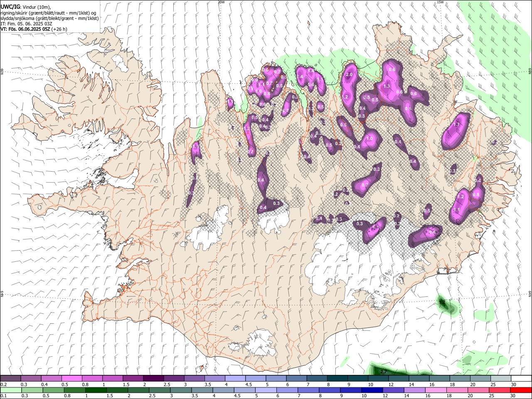Pick the upper legend swatch between 18 and 20

coord(460,378)
